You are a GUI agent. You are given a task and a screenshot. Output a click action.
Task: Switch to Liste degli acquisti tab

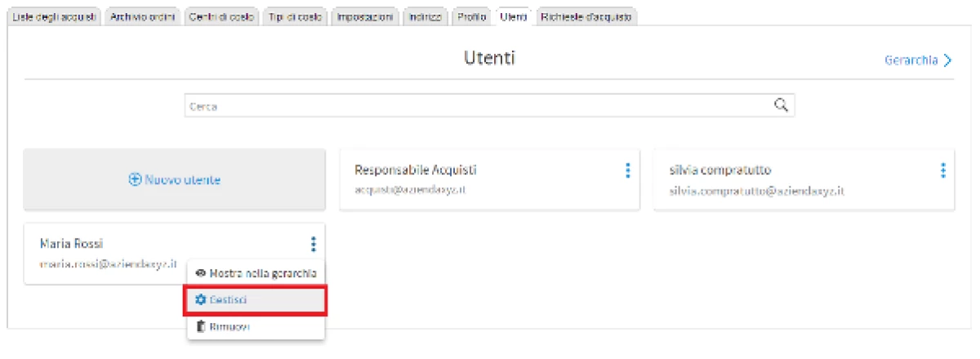54,17
